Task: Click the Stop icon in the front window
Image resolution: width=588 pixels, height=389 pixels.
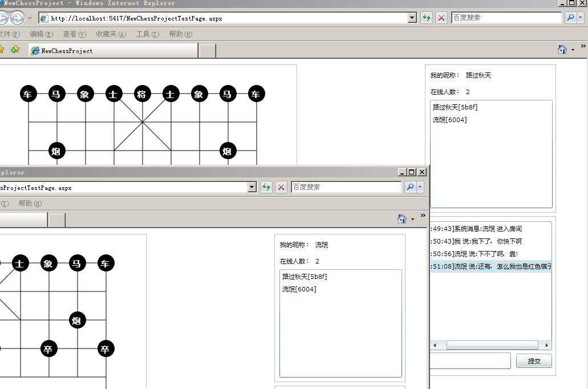Action: 281,187
